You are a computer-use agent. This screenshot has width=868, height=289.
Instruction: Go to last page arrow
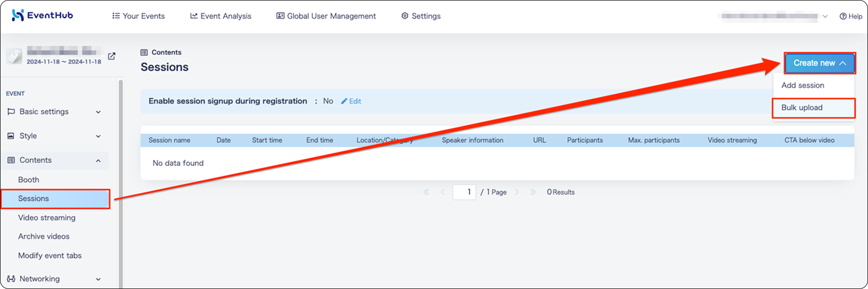[x=532, y=192]
